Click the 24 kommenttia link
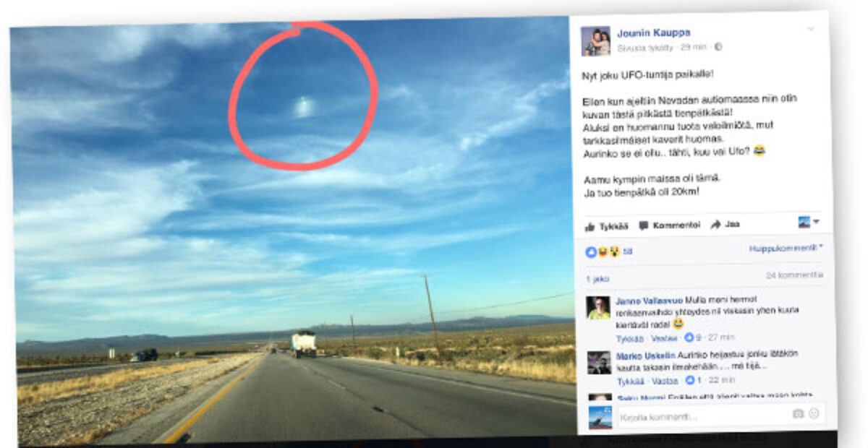Viewport: 868px width, 448px height. click(794, 275)
